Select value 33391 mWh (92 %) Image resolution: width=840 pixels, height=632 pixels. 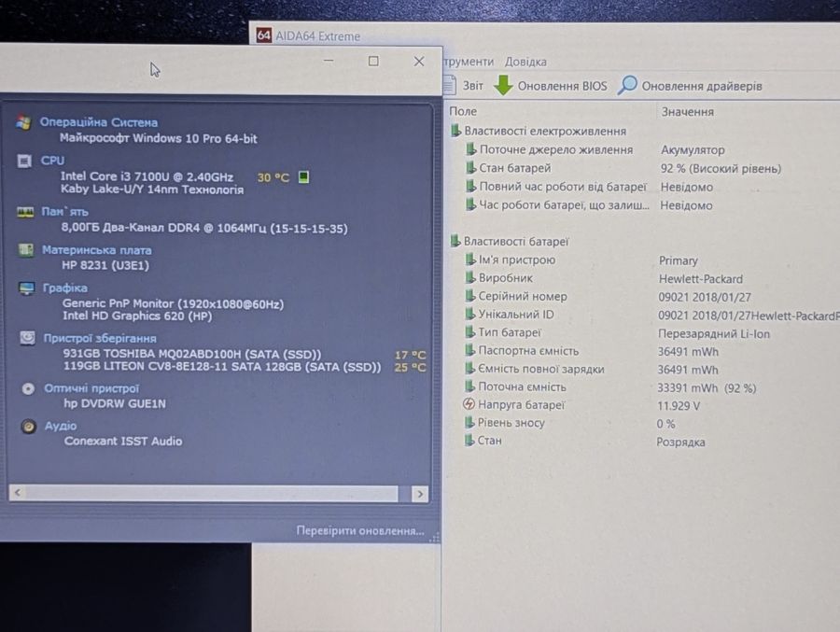pos(707,388)
